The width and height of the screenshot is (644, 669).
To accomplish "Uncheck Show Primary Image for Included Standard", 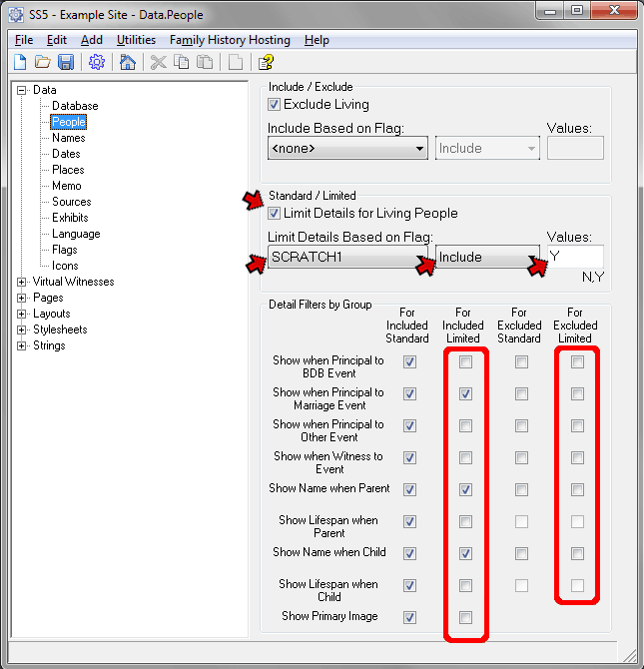I will (x=409, y=617).
